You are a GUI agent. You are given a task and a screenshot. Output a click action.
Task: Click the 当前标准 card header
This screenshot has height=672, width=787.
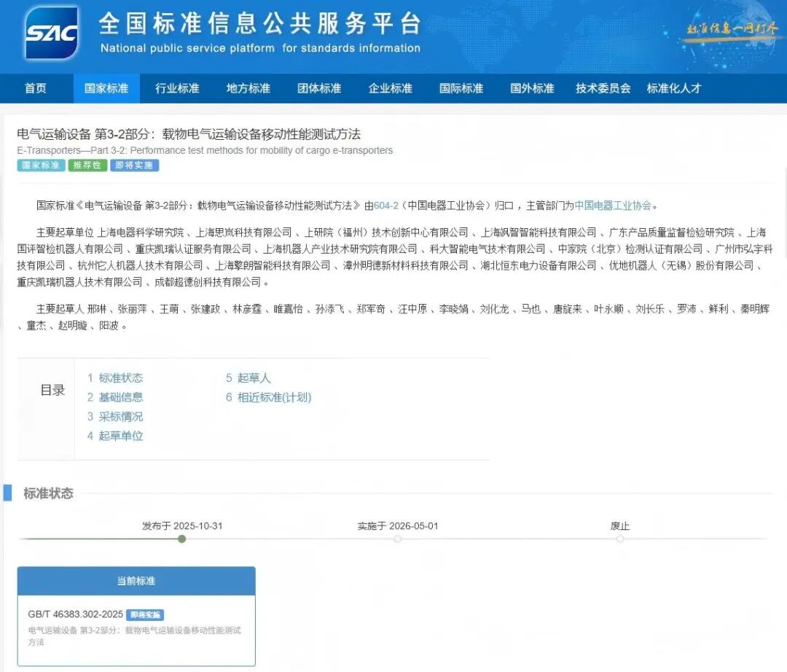point(136,581)
